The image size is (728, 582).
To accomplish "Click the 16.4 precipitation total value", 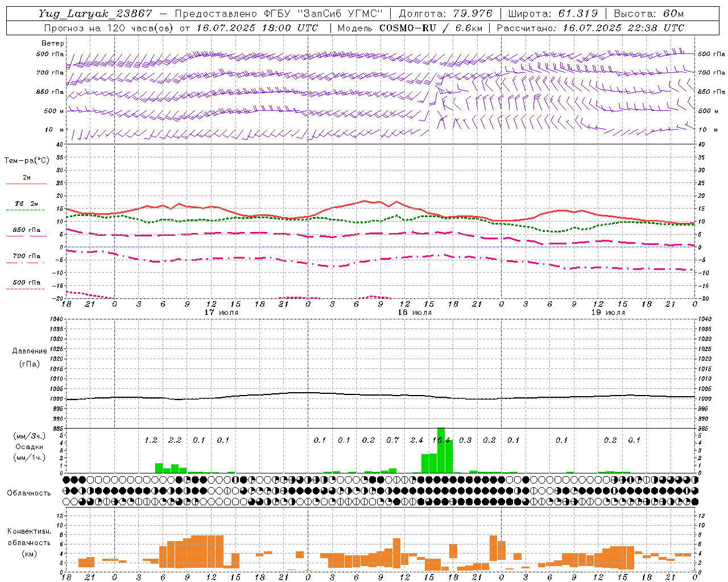I will (441, 440).
